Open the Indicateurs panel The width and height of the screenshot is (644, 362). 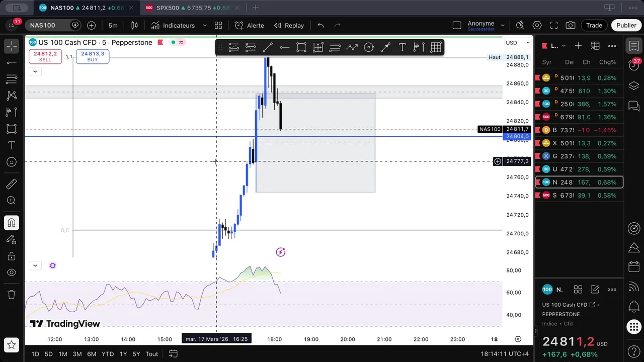click(x=173, y=25)
